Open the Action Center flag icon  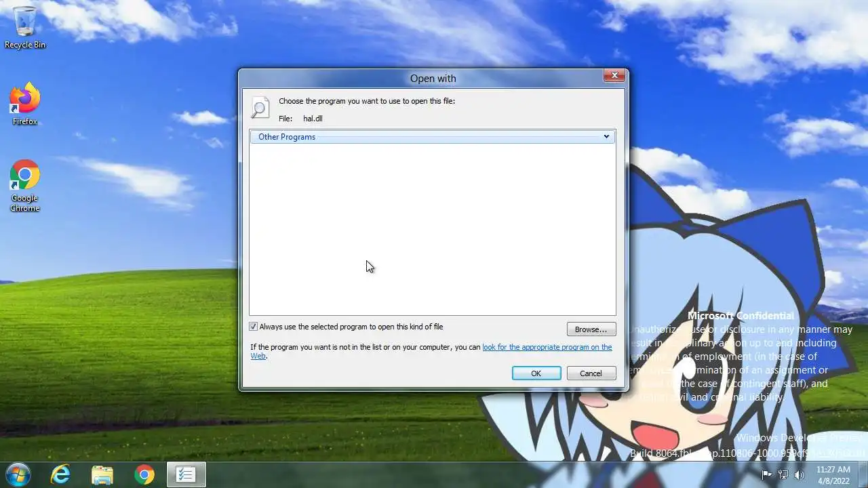[767, 474]
